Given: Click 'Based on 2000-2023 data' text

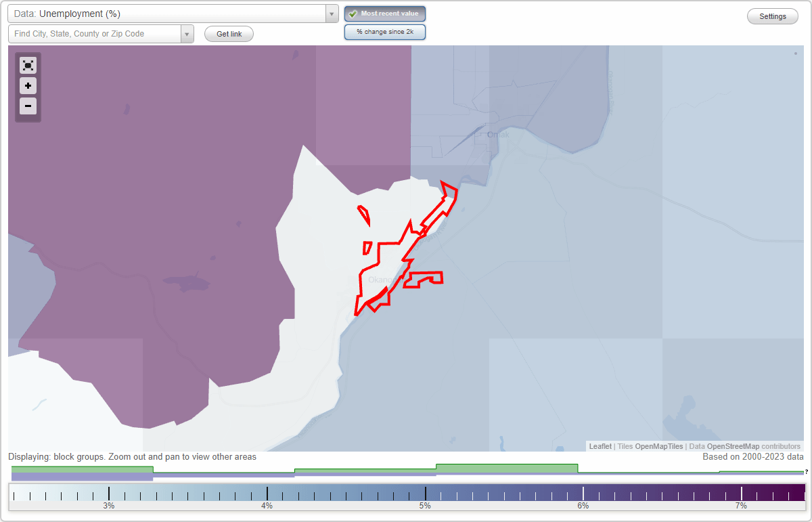Looking at the screenshot, I should click(x=752, y=457).
